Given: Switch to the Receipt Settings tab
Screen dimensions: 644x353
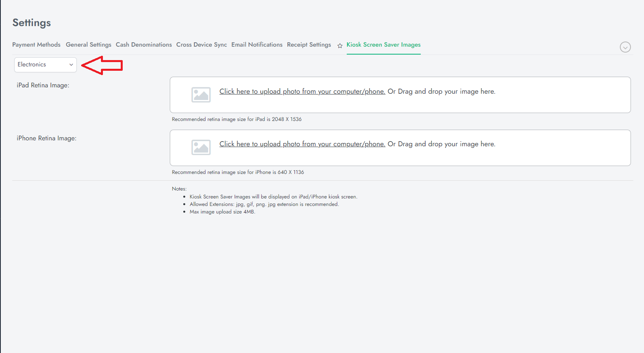Looking at the screenshot, I should 309,45.
